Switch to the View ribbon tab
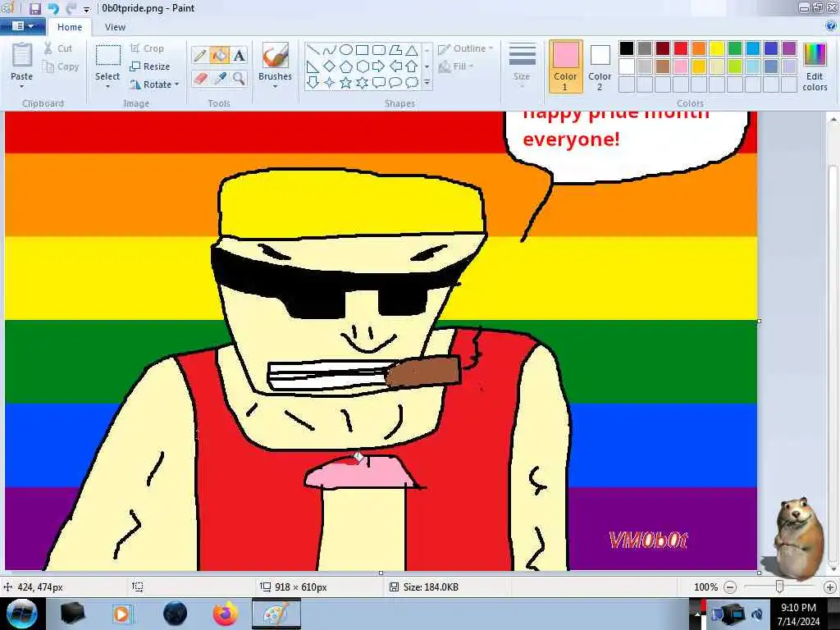This screenshot has width=840, height=630. click(x=115, y=27)
